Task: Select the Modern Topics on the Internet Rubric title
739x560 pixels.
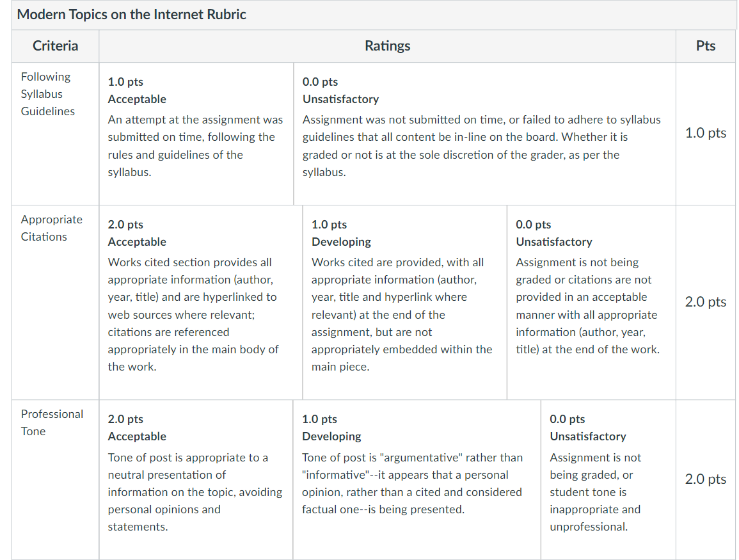Action: (x=132, y=15)
